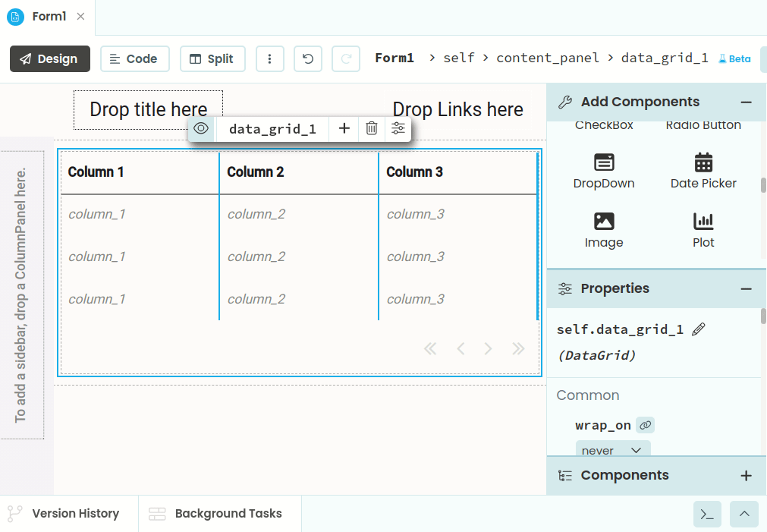The width and height of the screenshot is (767, 532).
Task: Click the redo arrow icon
Action: pos(346,58)
